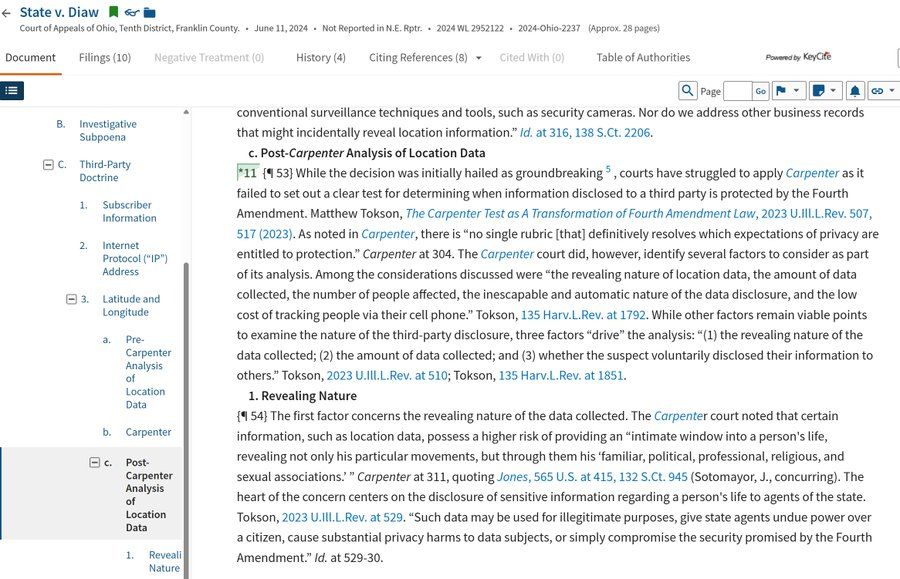
Task: Jump to b. Carpenter in the outline
Action: [148, 432]
